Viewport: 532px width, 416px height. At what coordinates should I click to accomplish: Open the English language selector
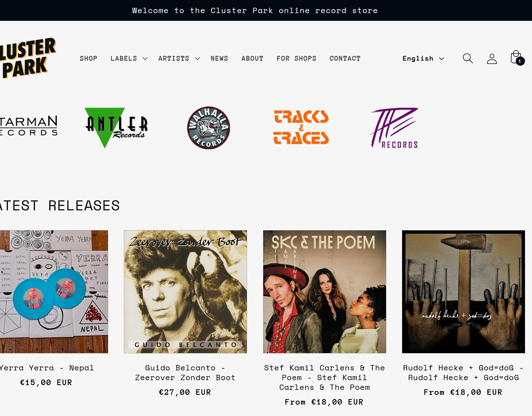click(x=423, y=58)
